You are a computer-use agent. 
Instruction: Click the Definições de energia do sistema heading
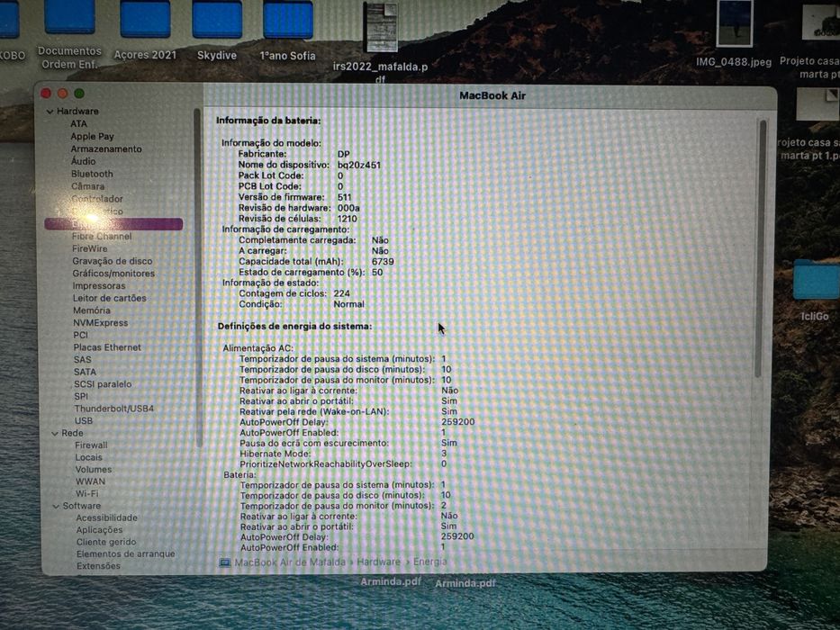[294, 326]
